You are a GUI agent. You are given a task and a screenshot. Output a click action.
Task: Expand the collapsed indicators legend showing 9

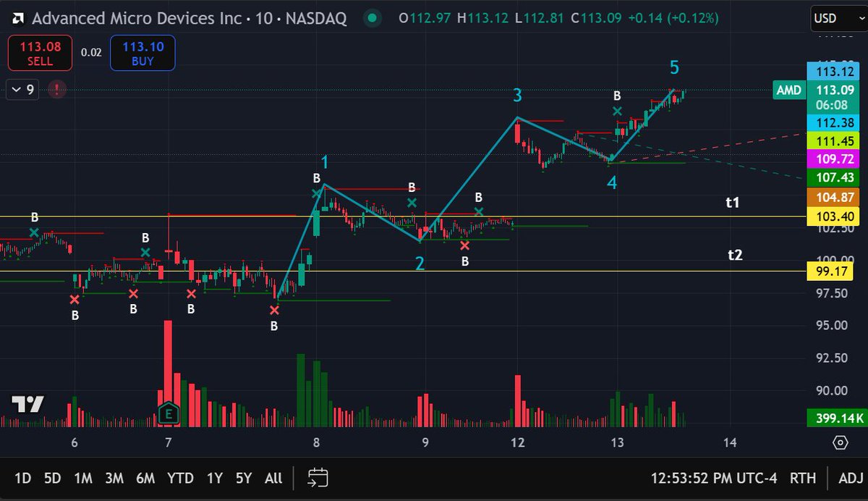pyautogui.click(x=22, y=90)
